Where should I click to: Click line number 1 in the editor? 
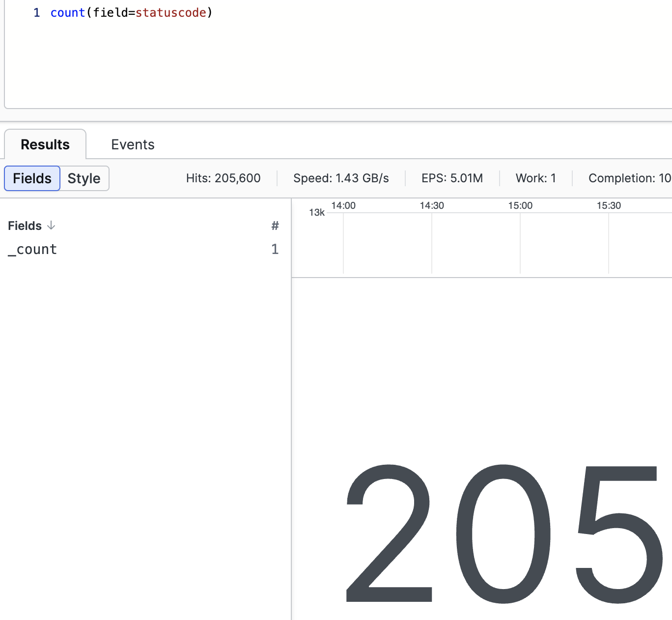point(36,12)
